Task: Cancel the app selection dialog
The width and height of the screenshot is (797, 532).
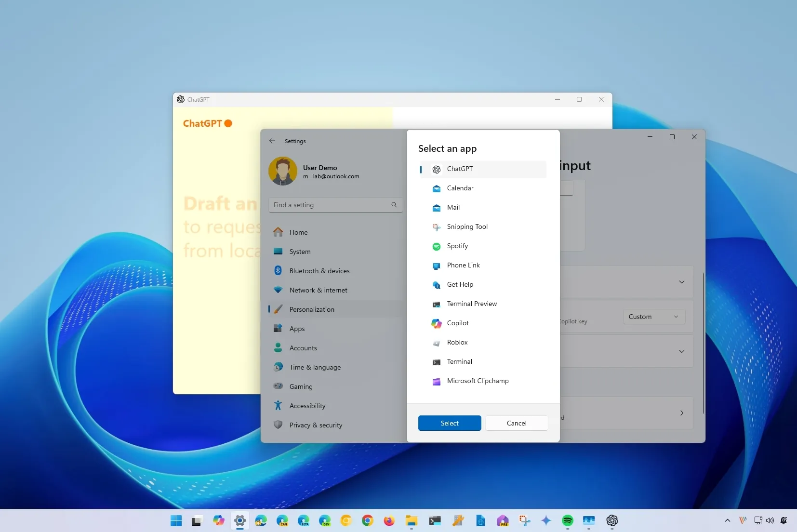Action: (516, 423)
